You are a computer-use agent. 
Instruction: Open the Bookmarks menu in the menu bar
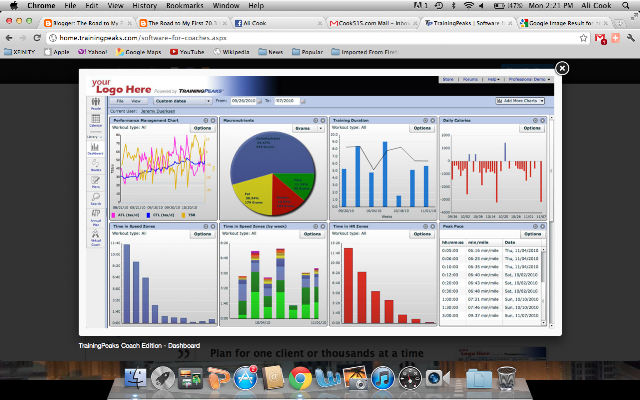[184, 6]
